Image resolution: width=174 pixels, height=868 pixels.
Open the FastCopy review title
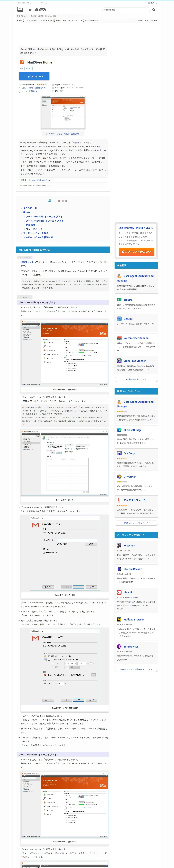[x=129, y=453]
